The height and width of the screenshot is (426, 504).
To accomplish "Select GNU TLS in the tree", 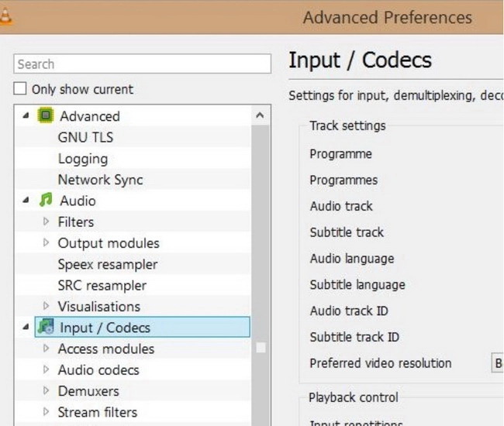I will pyautogui.click(x=85, y=137).
